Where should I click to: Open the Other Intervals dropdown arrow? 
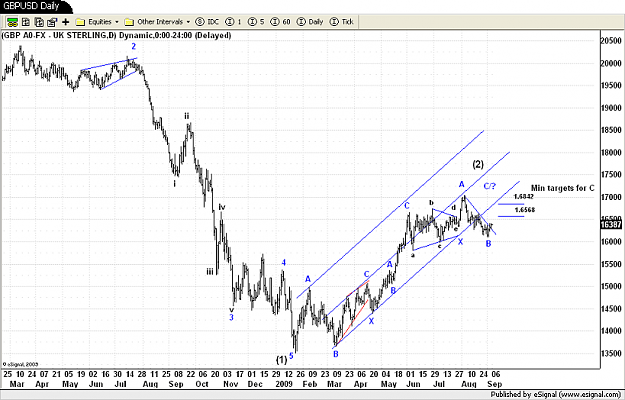188,22
